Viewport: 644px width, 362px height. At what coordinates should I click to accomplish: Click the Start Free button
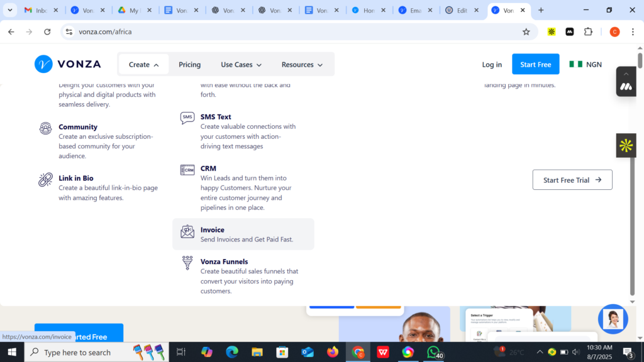click(x=535, y=65)
